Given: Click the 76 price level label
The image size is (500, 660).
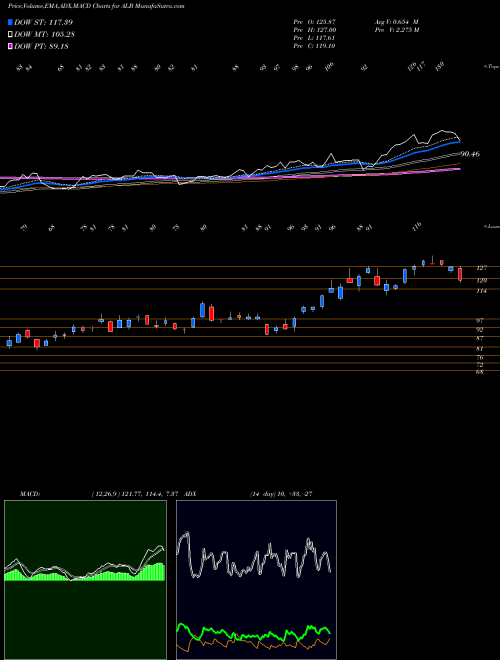Looking at the screenshot, I should pyautogui.click(x=480, y=358).
